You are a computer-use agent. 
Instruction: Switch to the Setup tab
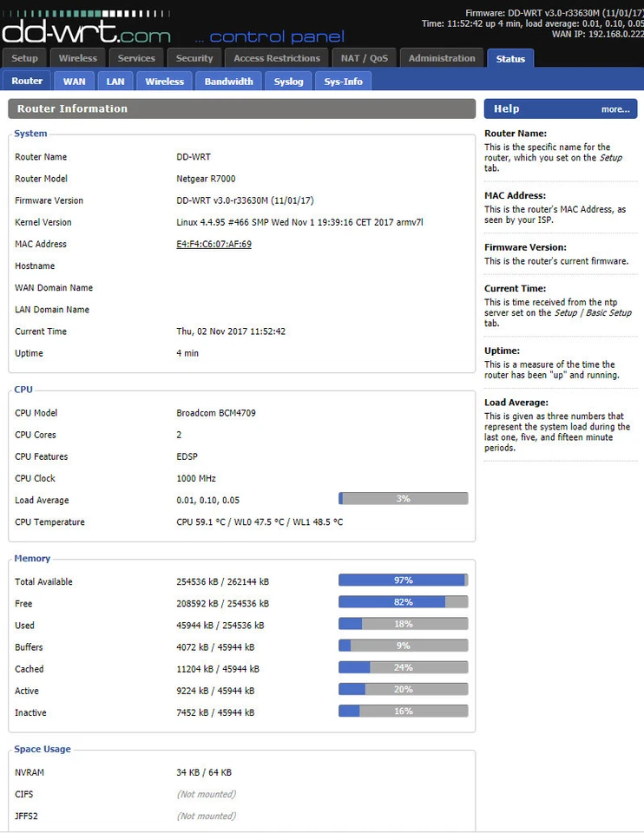[24, 57]
